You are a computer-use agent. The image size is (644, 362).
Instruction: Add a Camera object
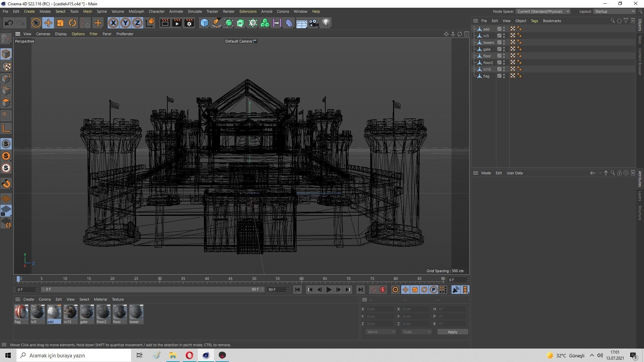[314, 23]
